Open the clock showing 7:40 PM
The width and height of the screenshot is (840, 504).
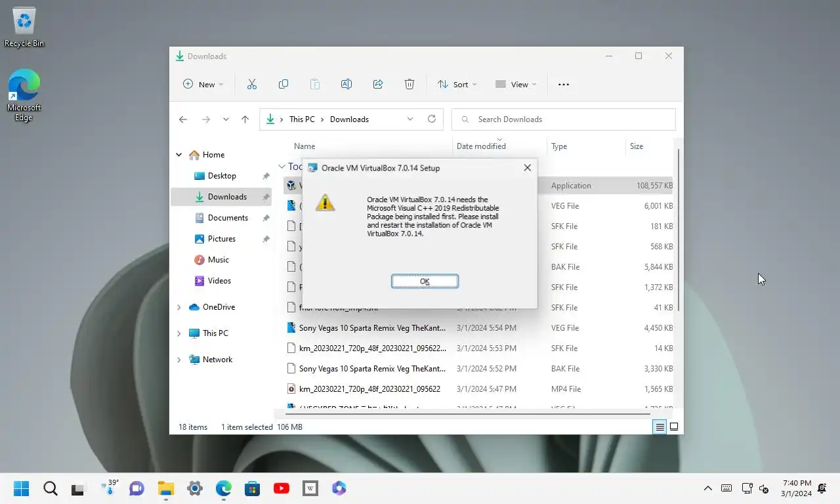tap(796, 488)
